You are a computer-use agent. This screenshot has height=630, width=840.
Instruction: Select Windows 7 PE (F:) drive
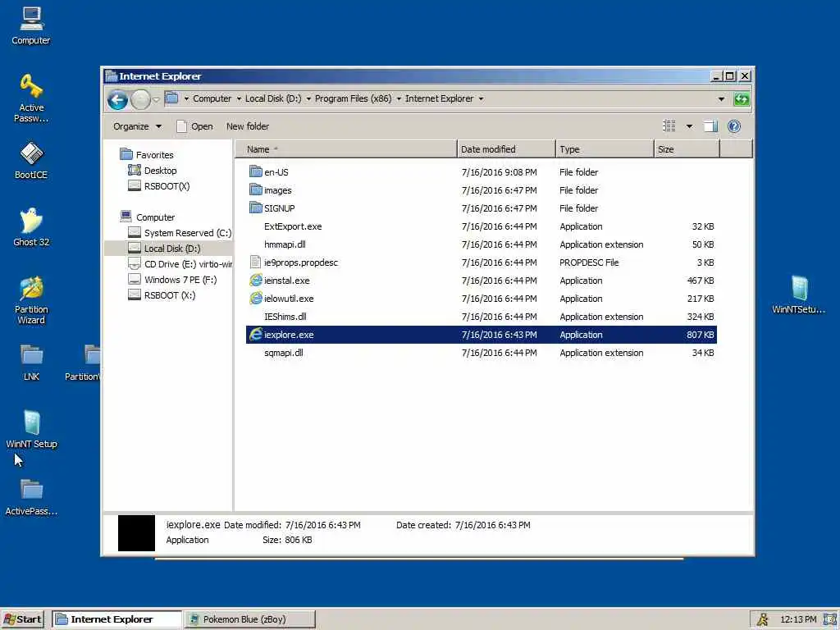(x=180, y=280)
